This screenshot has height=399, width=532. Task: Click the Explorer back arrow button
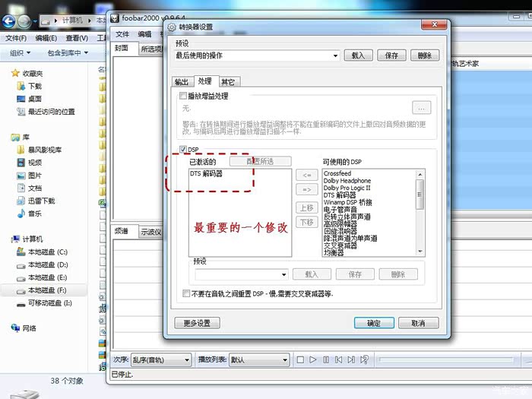[8, 21]
